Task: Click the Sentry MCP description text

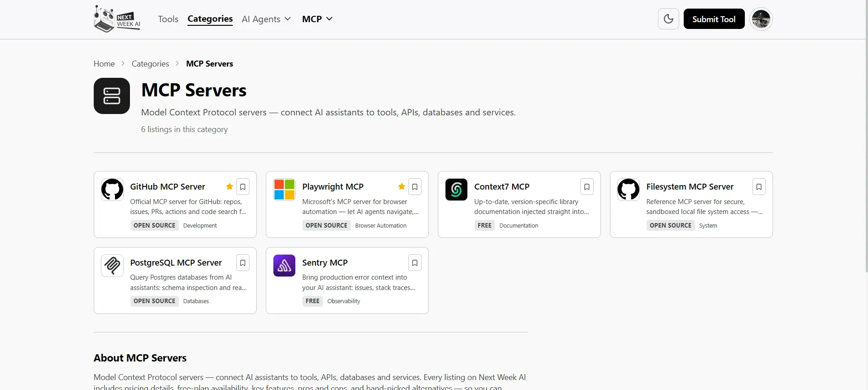Action: click(359, 283)
